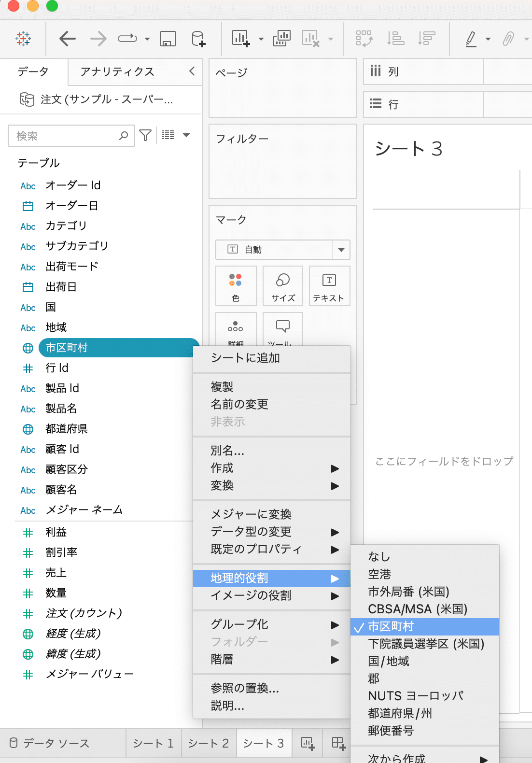Click the Tableau logo start page icon

click(23, 38)
